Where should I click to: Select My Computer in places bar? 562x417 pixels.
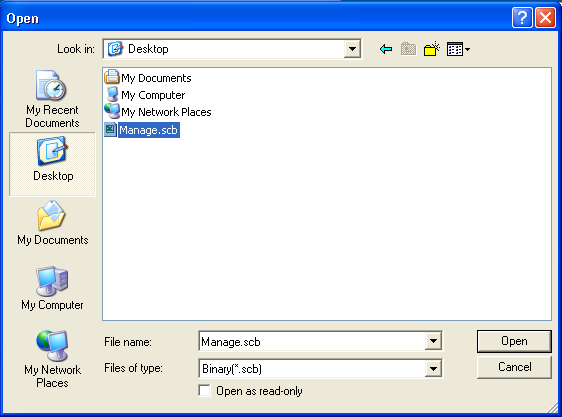[52, 288]
